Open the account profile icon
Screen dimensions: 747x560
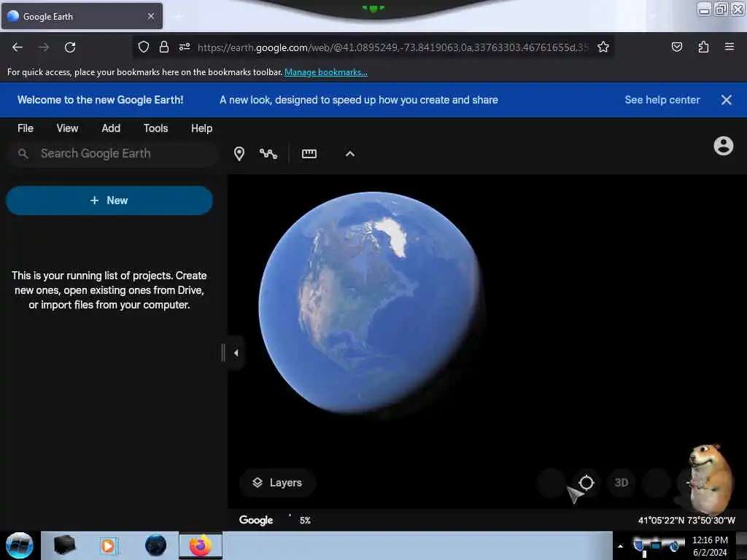tap(723, 146)
